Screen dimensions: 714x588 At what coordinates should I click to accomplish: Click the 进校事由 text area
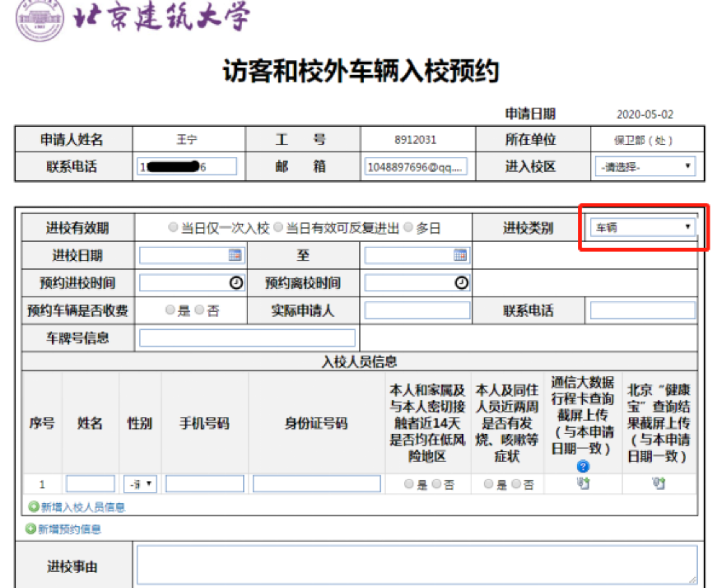tap(417, 565)
